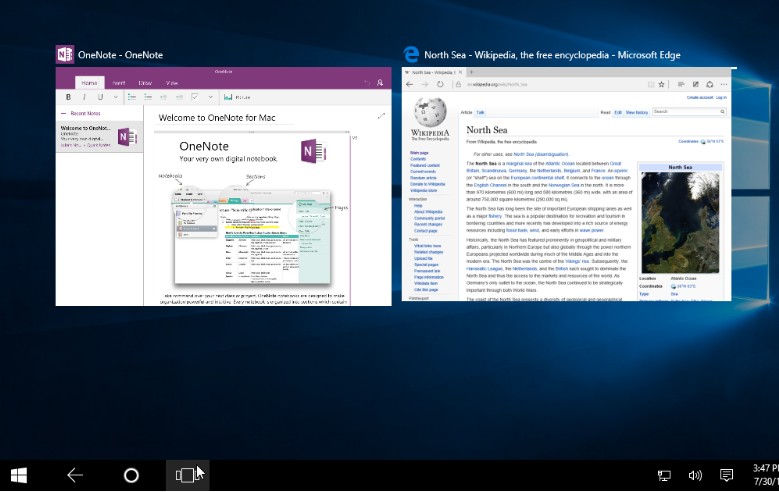Click the purple OneNote app icon beside title

coord(65,55)
